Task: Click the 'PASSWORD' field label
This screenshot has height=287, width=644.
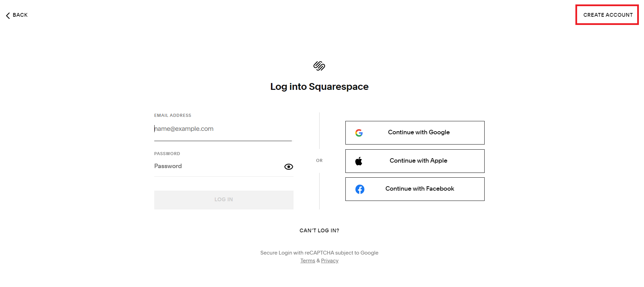Action: pyautogui.click(x=167, y=154)
